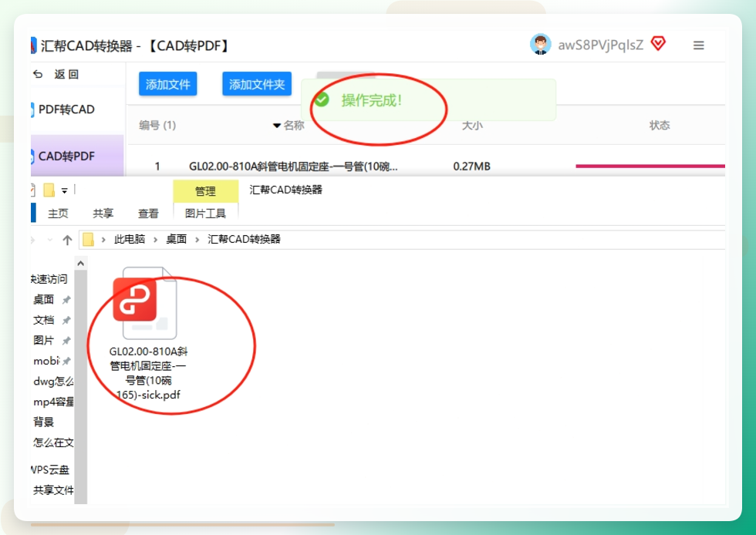
Task: Click the 编号 (1) column header
Action: 157,126
